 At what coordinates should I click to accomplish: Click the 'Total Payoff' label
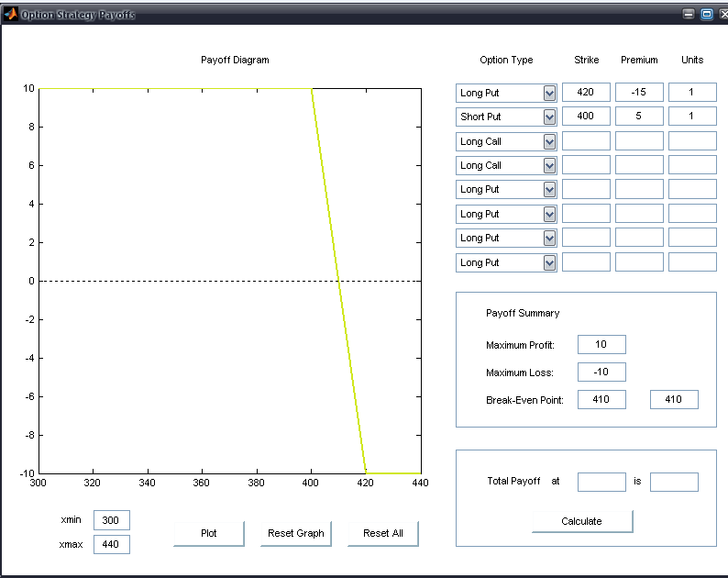[513, 481]
